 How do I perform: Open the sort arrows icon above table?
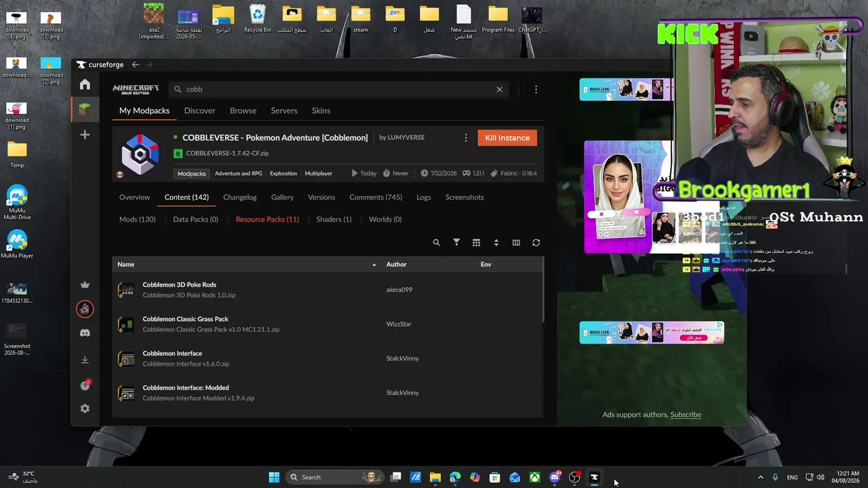(496, 243)
